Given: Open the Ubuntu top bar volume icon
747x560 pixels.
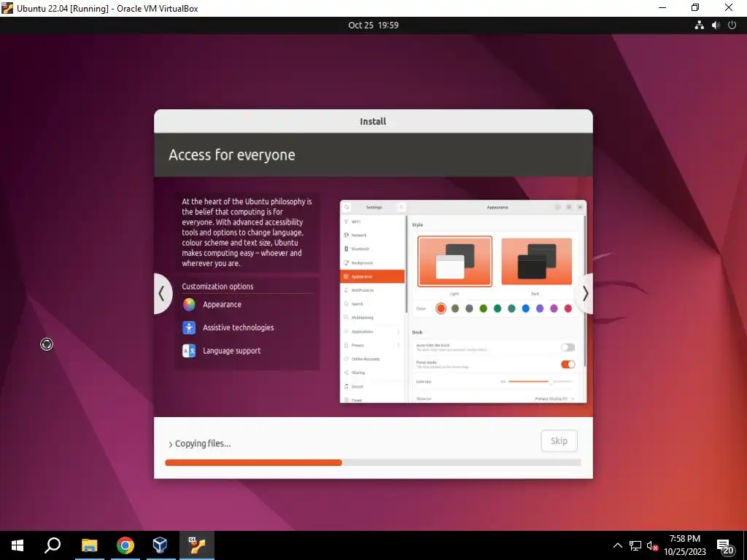Looking at the screenshot, I should pyautogui.click(x=716, y=26).
